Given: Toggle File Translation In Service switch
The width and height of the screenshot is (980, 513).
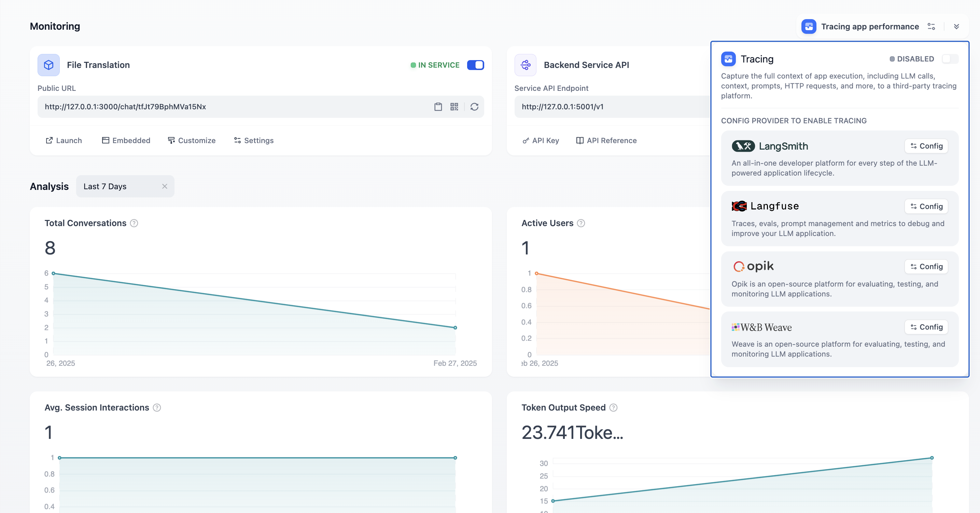Looking at the screenshot, I should tap(475, 65).
